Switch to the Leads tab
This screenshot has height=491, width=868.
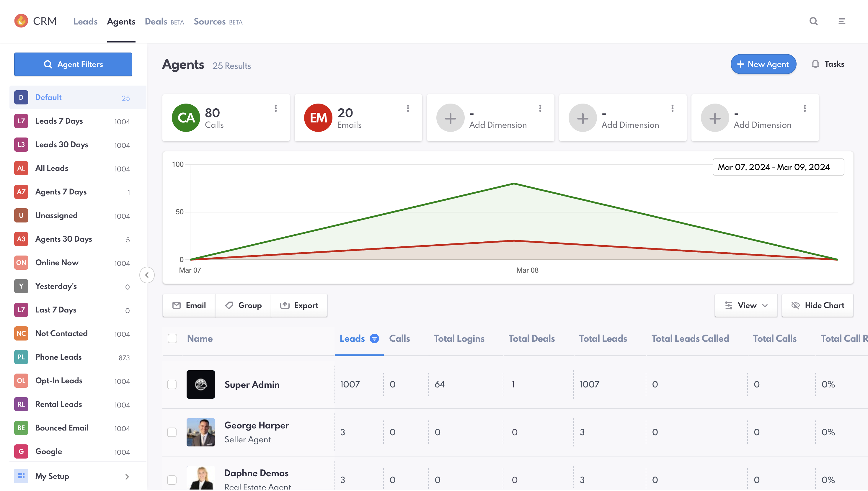[x=85, y=22]
